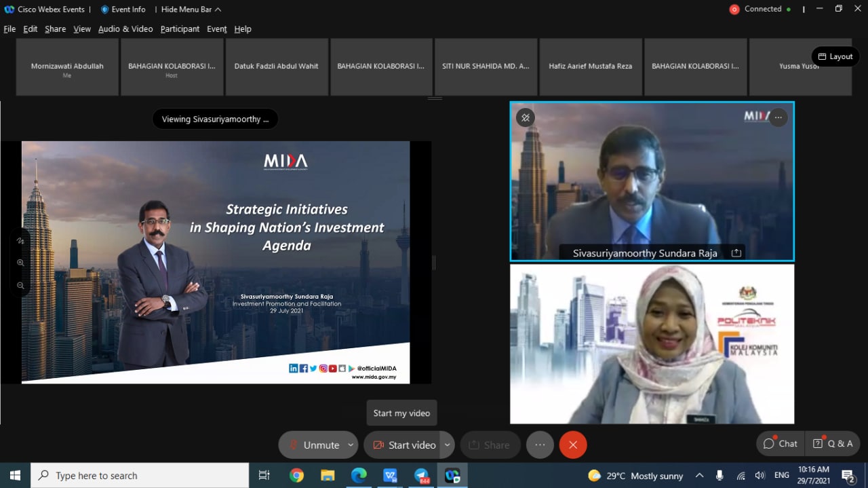This screenshot has height=488, width=868.
Task: Click the Webex app taskbar icon
Action: pyautogui.click(x=452, y=475)
